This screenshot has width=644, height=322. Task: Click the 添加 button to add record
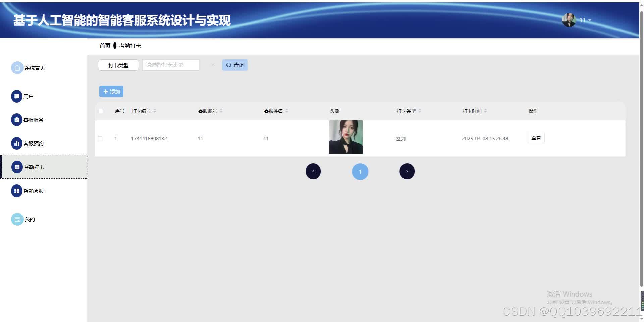(x=111, y=91)
